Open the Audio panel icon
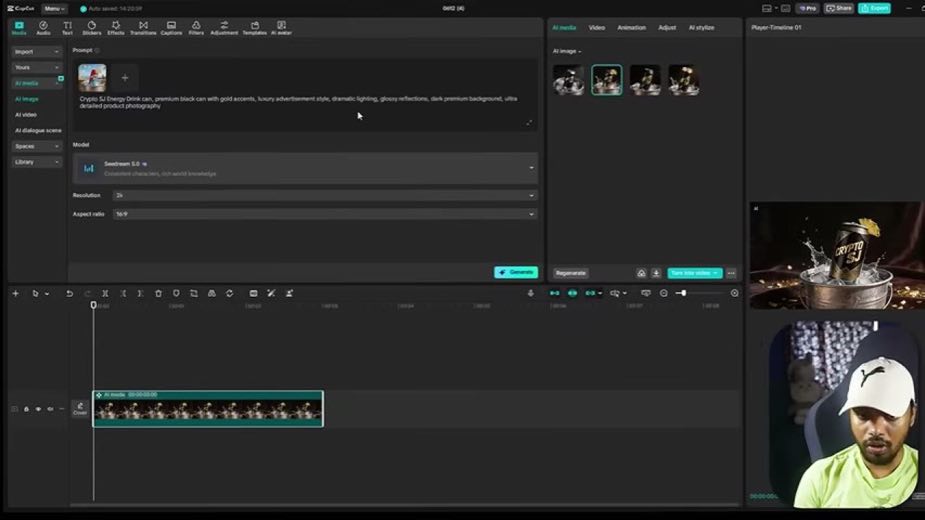This screenshot has height=520, width=925. (43, 28)
